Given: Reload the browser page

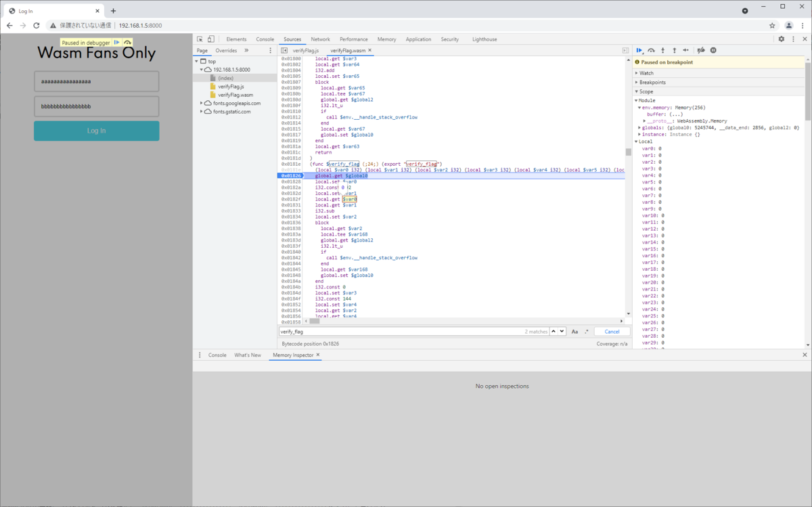Looking at the screenshot, I should coord(37,26).
